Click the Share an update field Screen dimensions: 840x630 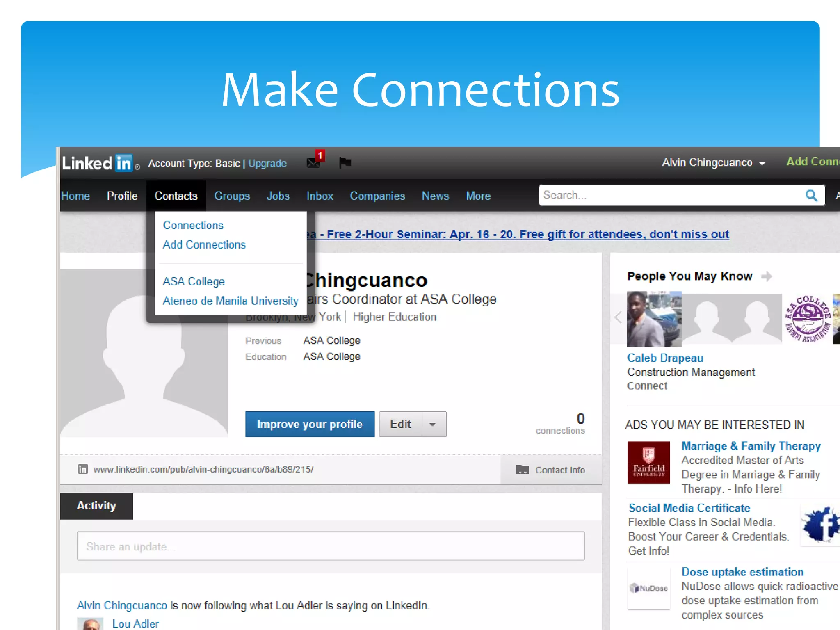[x=331, y=546]
